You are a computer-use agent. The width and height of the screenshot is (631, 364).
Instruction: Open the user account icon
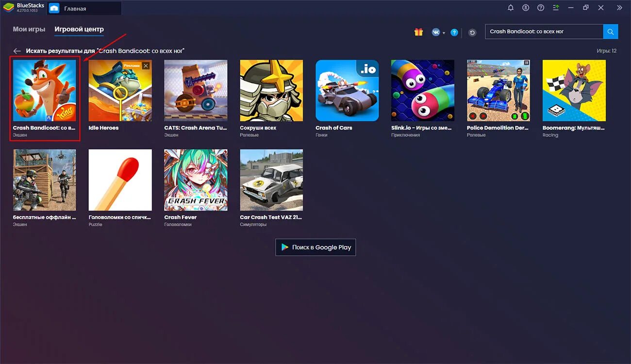pos(526,8)
